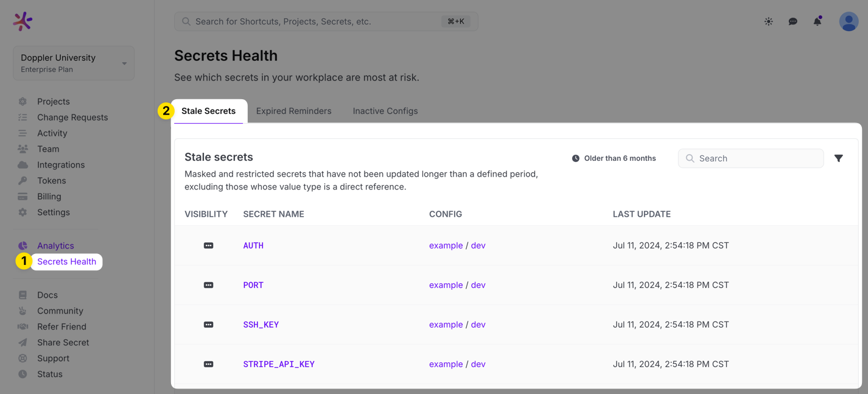Image resolution: width=868 pixels, height=394 pixels.
Task: Open the user avatar menu
Action: click(849, 21)
